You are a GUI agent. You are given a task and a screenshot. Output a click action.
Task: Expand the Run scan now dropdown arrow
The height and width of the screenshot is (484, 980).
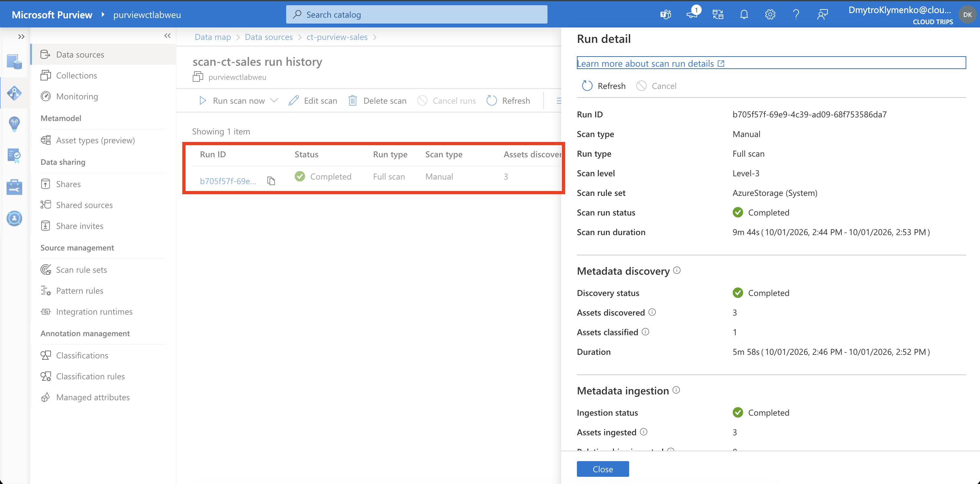coord(274,100)
